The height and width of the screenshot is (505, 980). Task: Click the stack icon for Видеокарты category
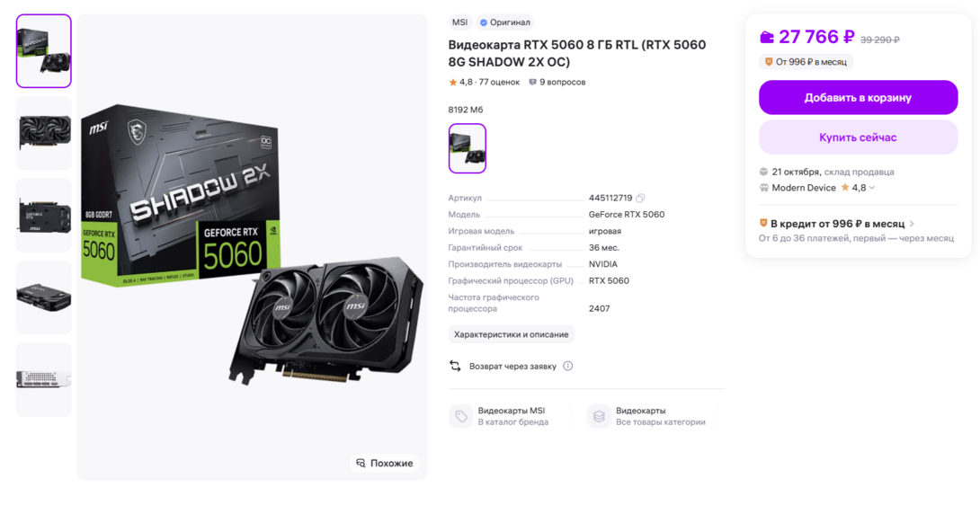point(599,416)
